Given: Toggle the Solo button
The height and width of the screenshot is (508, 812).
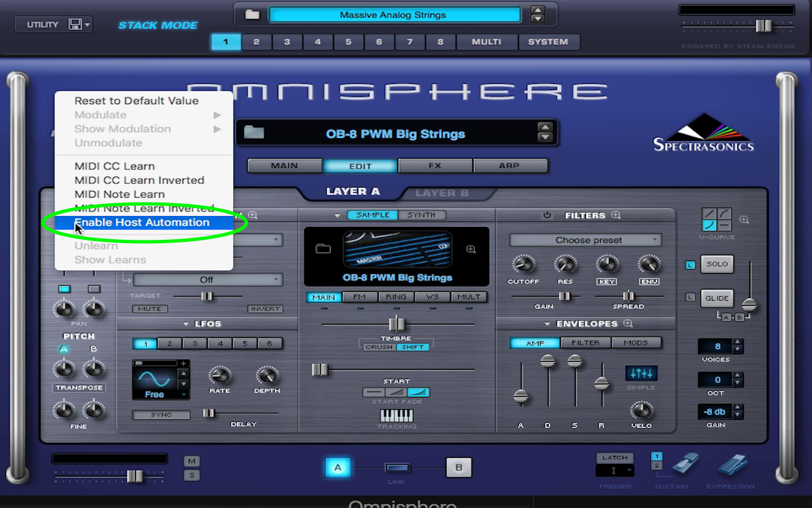Looking at the screenshot, I should point(717,263).
